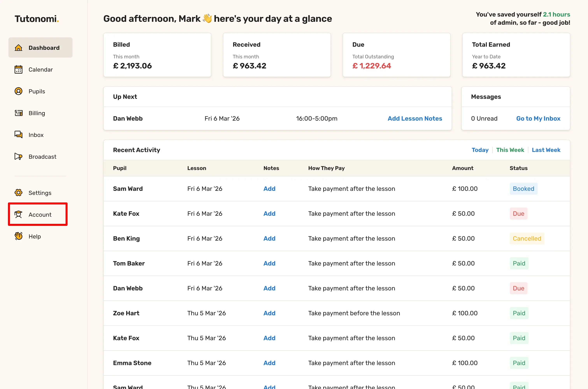Click Add Lesson Notes for Dan Webb
The width and height of the screenshot is (588, 389).
coord(415,119)
